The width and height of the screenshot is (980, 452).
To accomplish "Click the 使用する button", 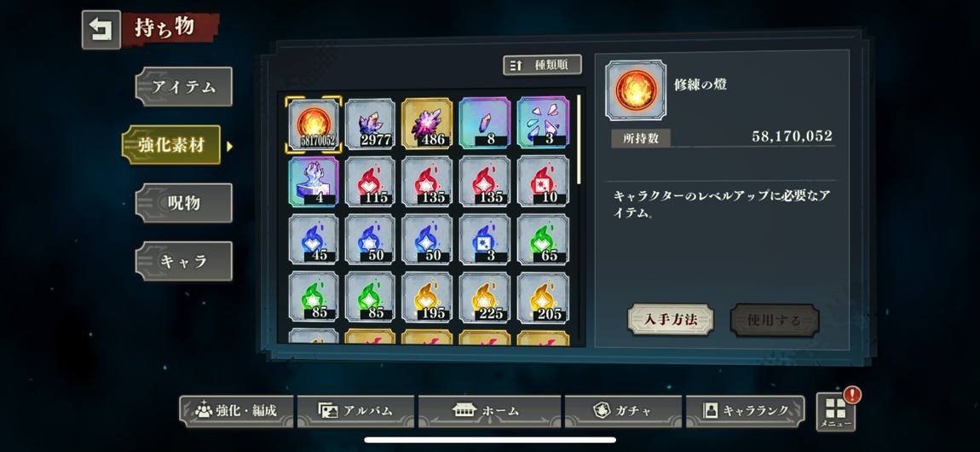I will pyautogui.click(x=775, y=320).
